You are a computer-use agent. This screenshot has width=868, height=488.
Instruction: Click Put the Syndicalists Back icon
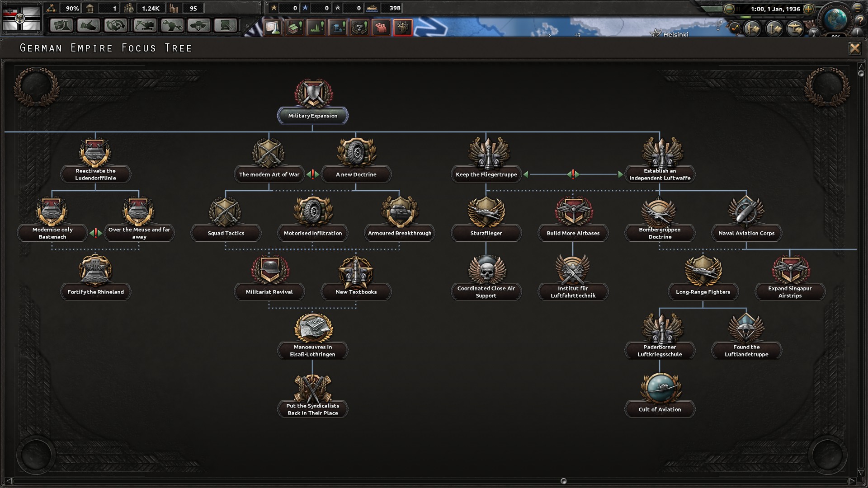[x=313, y=388]
